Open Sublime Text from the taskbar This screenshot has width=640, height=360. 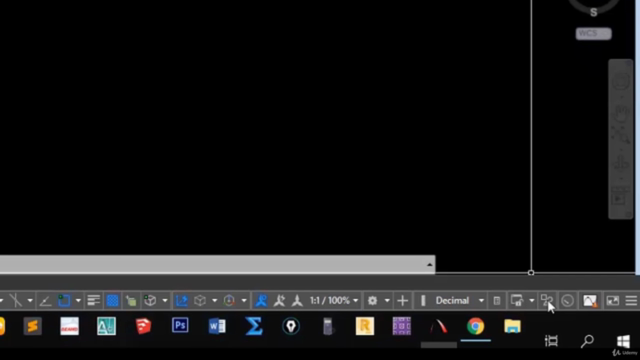(x=33, y=327)
